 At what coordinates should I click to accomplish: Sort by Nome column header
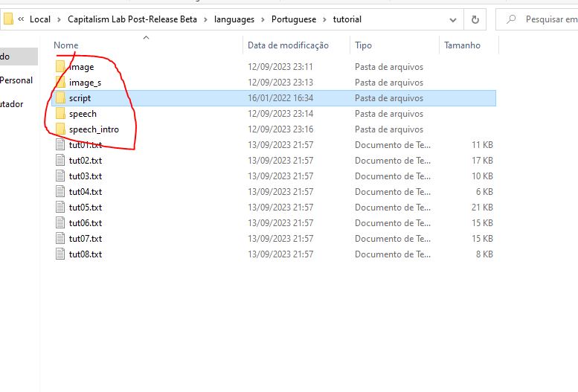tap(66, 45)
